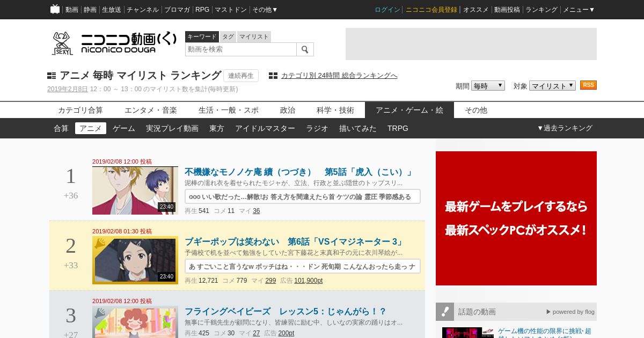Screen dimensions: 644x338
Task: Open the 対象 マイリスト dropdown
Action: click(x=552, y=86)
